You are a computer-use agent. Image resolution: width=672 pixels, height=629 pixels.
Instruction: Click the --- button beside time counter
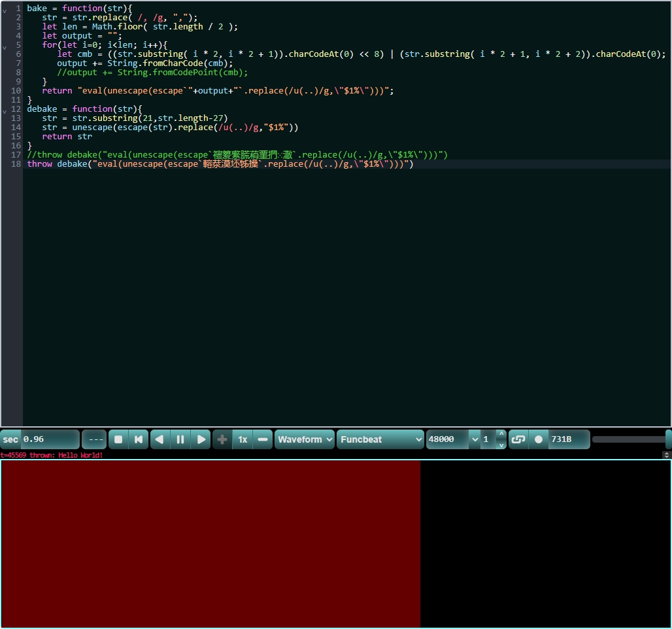pos(94,439)
